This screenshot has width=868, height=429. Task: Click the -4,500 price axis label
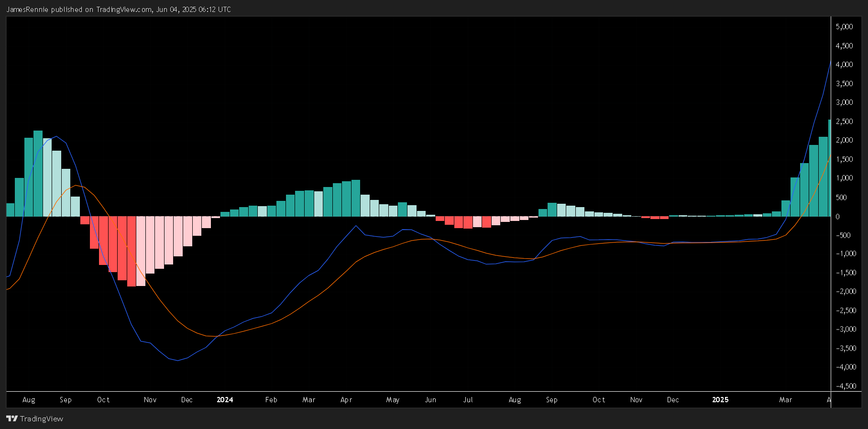pos(846,386)
